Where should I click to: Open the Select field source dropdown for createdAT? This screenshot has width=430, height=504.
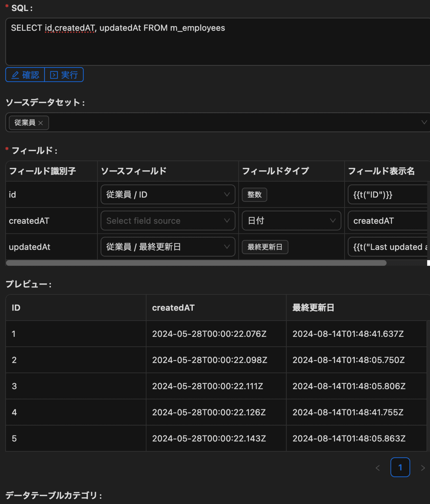point(168,221)
